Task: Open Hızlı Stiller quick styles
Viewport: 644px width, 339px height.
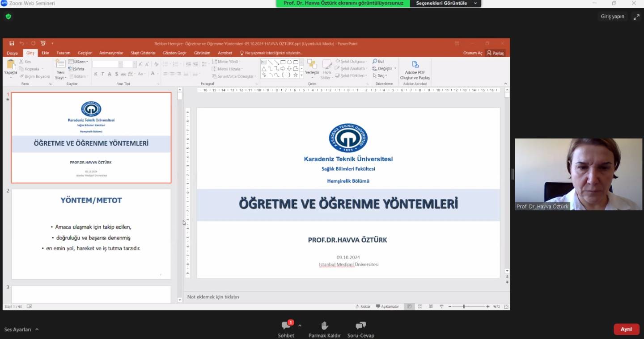Action: (x=327, y=69)
